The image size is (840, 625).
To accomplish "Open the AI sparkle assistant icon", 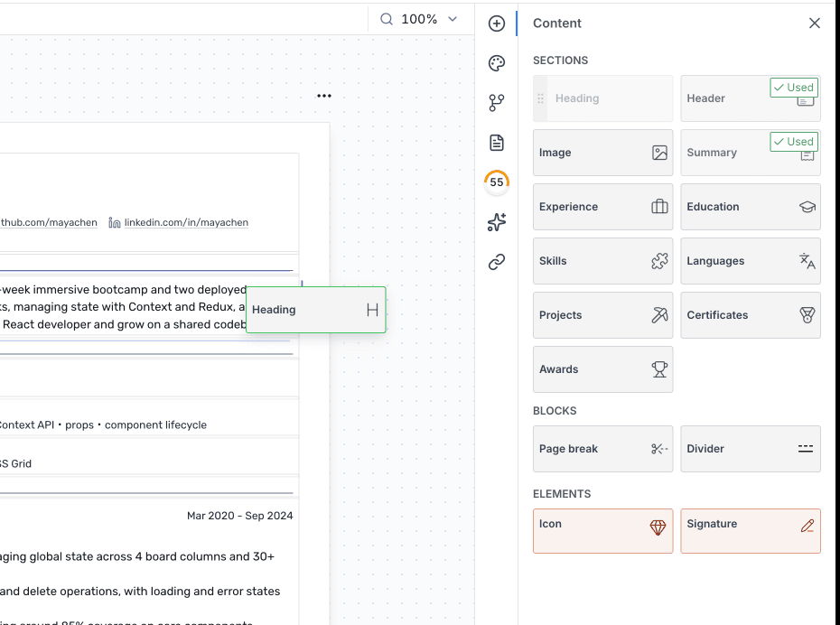I will (x=497, y=221).
